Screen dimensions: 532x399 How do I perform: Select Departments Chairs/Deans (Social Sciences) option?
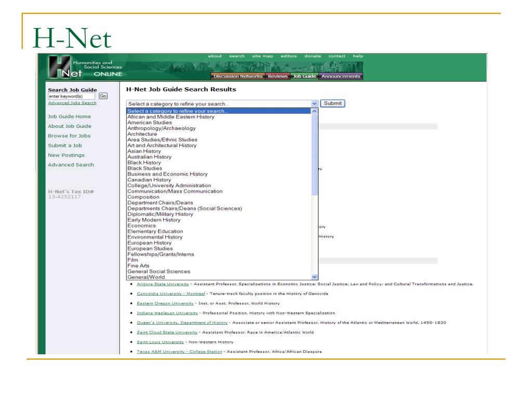click(x=219, y=209)
